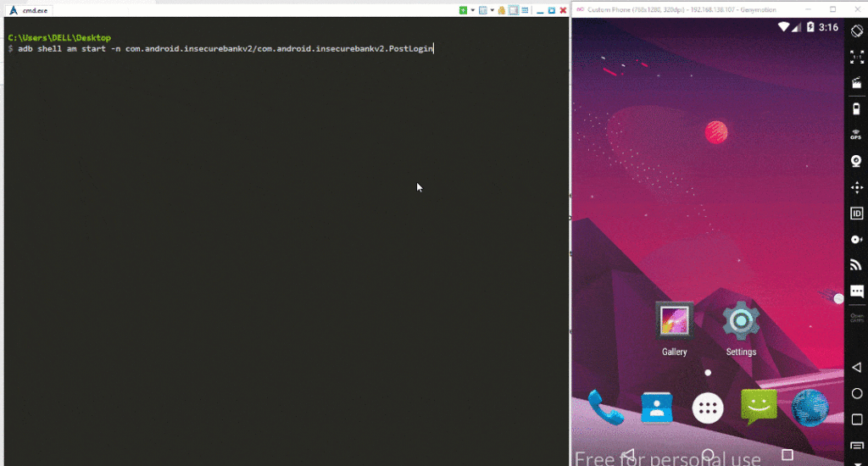Expand the tab list dropdown arrow
Image resolution: width=868 pixels, height=466 pixels.
tap(492, 10)
